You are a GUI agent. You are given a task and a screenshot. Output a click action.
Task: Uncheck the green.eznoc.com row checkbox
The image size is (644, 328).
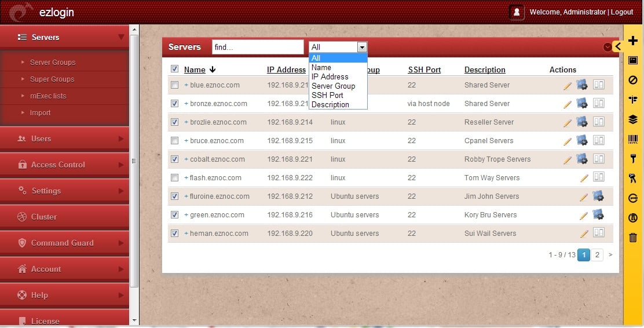click(174, 214)
